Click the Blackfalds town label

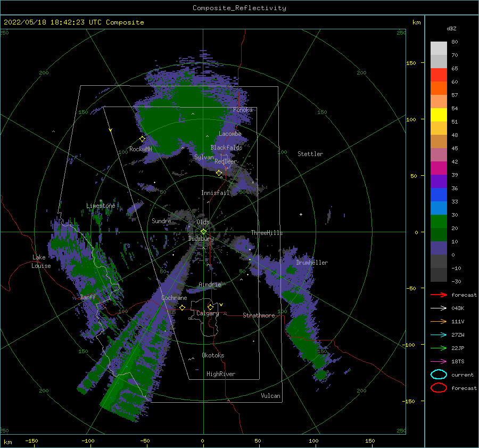226,148
